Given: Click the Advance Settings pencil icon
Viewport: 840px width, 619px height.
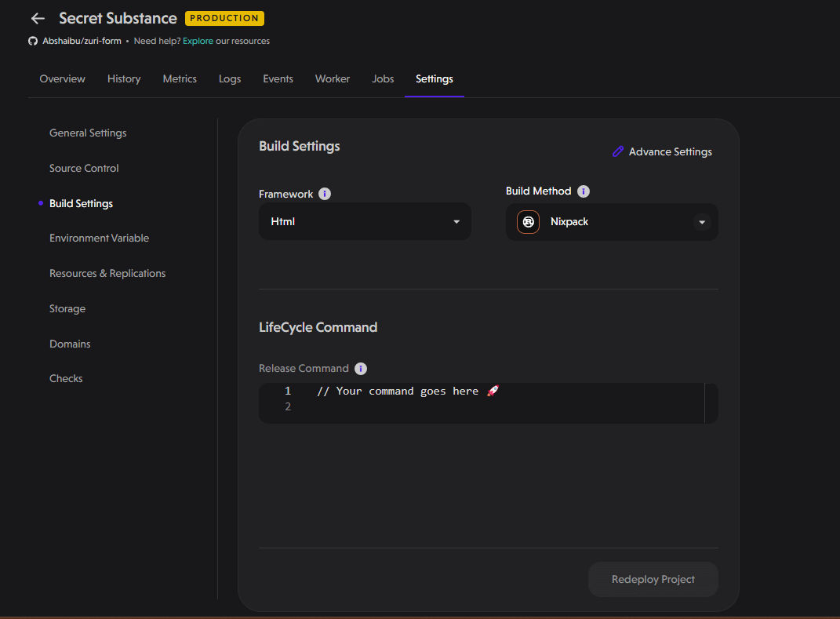Looking at the screenshot, I should (x=618, y=151).
